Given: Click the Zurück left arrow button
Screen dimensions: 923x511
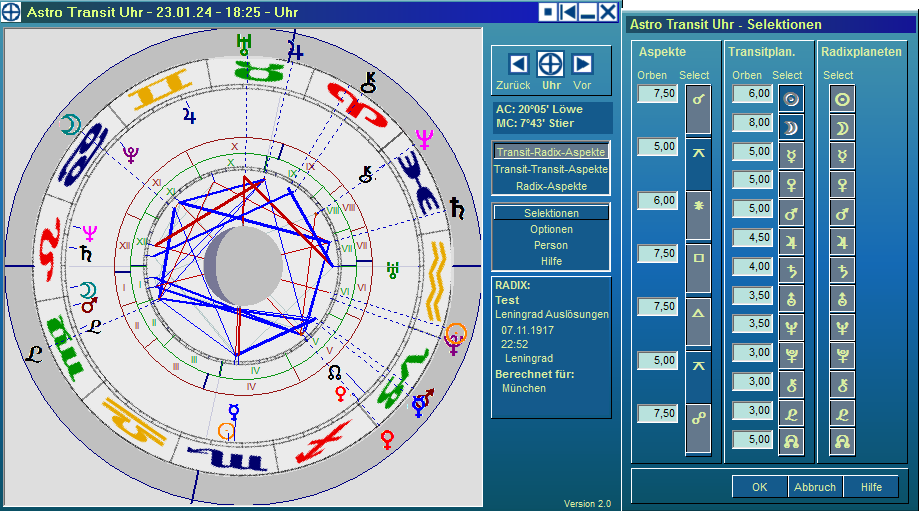Looking at the screenshot, I should 519,64.
